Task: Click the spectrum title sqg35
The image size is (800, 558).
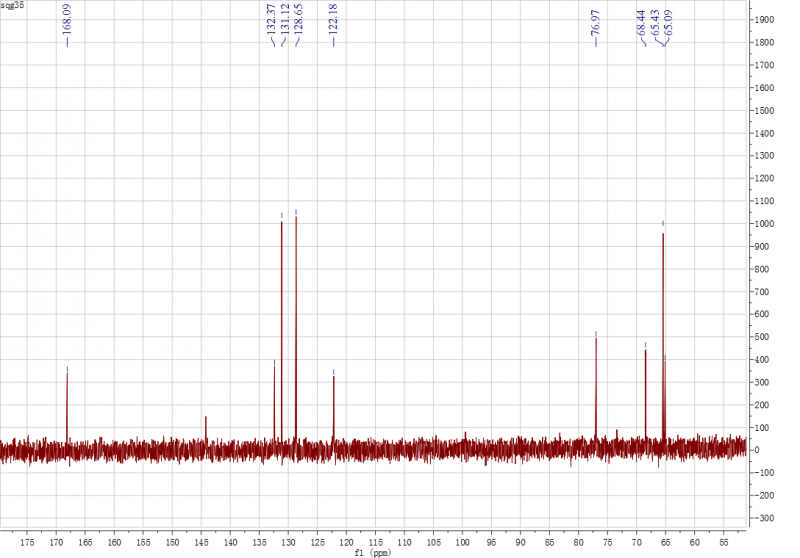Action: click(12, 5)
